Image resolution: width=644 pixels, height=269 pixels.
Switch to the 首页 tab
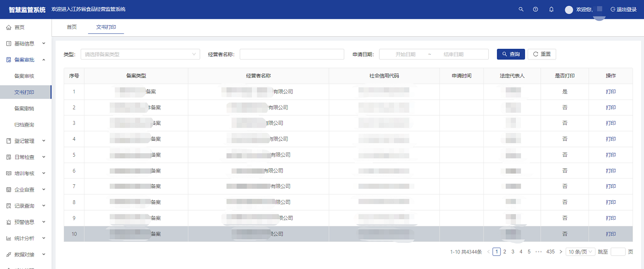[72, 27]
